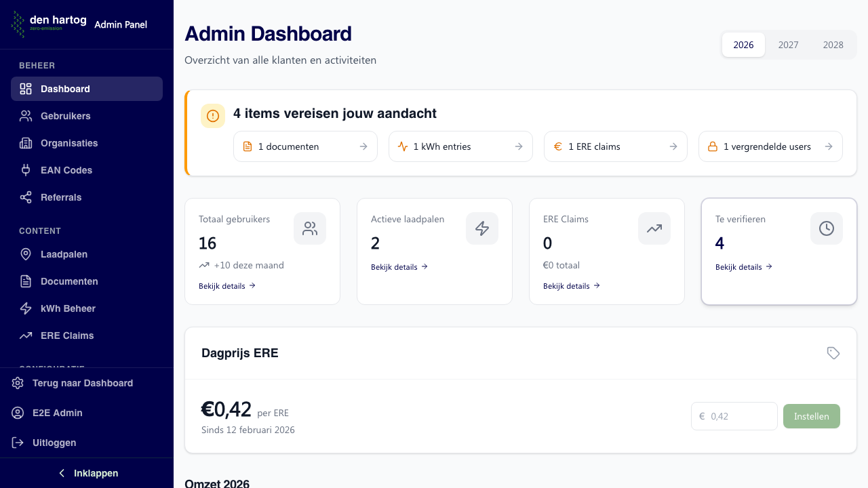868x488 pixels.
Task: Click the Documenten document icon
Action: [25, 281]
